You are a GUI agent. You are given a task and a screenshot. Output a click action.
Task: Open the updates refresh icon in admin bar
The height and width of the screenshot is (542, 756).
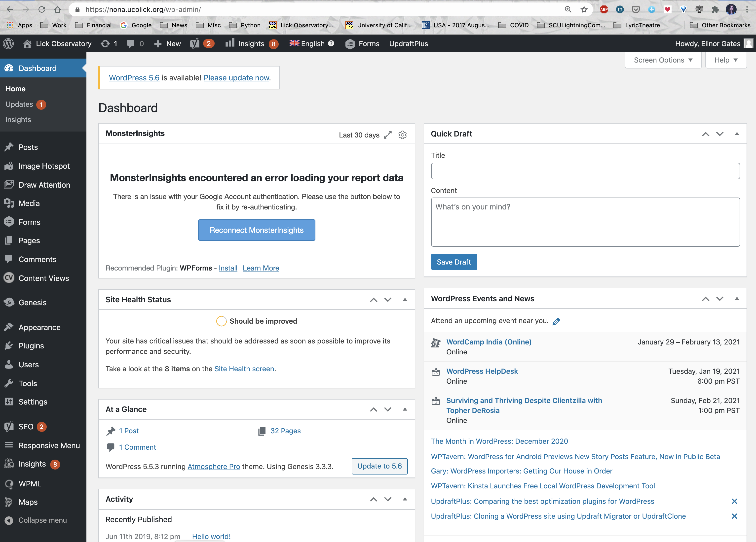(x=105, y=44)
